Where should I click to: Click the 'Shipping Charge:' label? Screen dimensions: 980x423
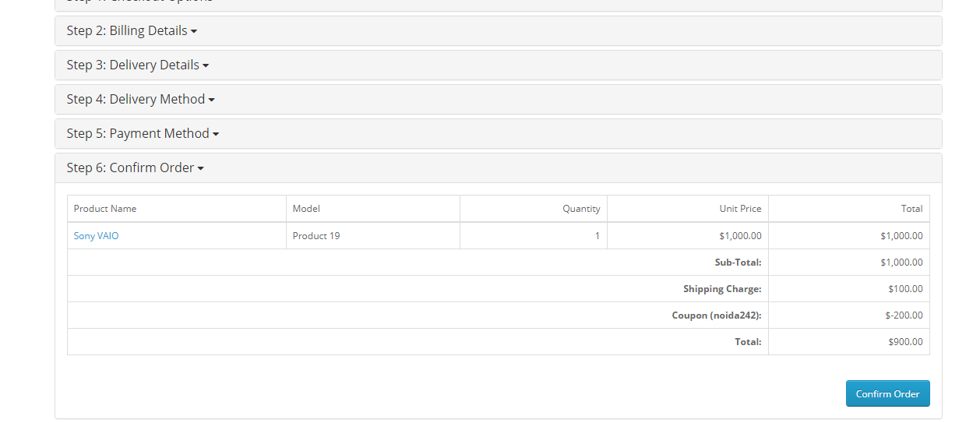coord(722,289)
